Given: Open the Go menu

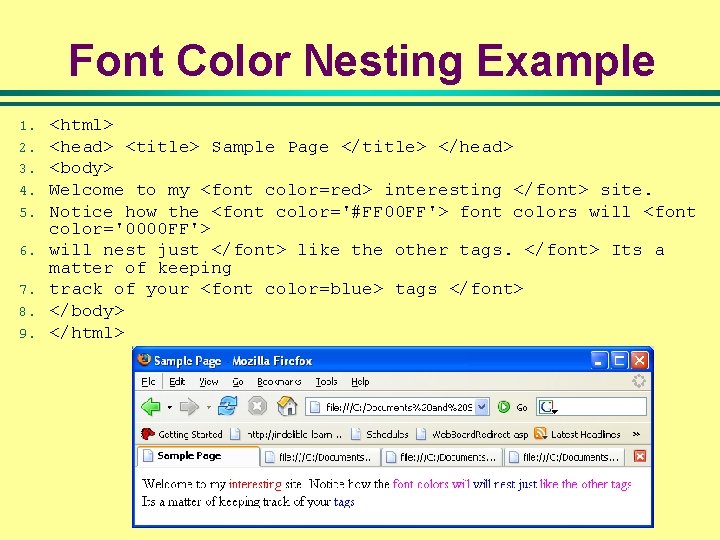Looking at the screenshot, I should click(238, 382).
